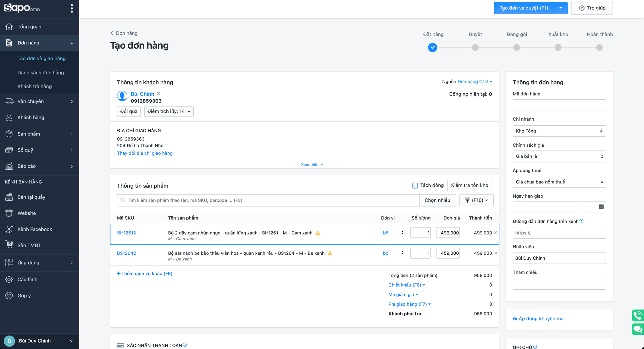Toggle the Tách dòng checkbox

click(415, 186)
